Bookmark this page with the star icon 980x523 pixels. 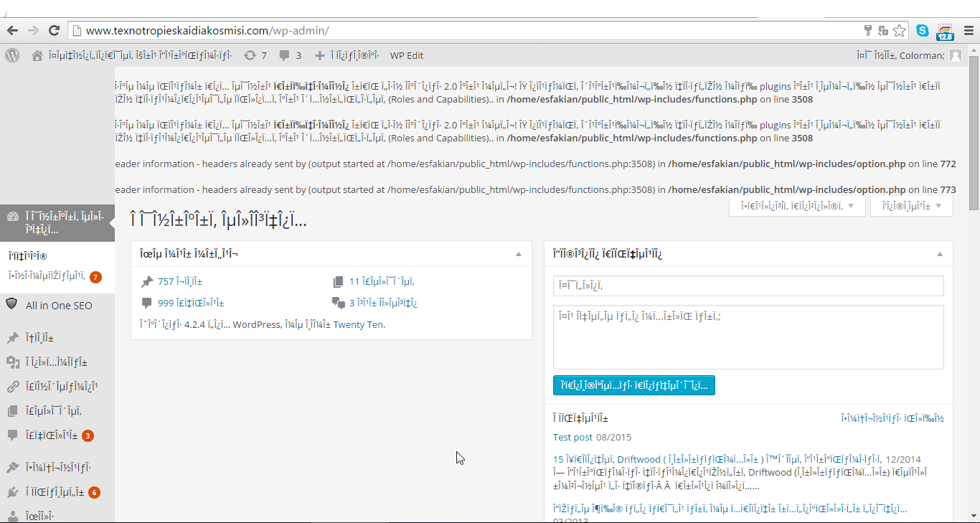(900, 31)
